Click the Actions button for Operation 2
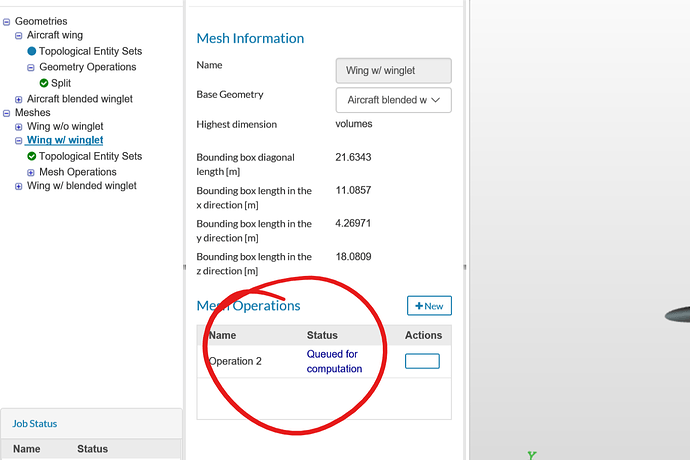 point(422,361)
